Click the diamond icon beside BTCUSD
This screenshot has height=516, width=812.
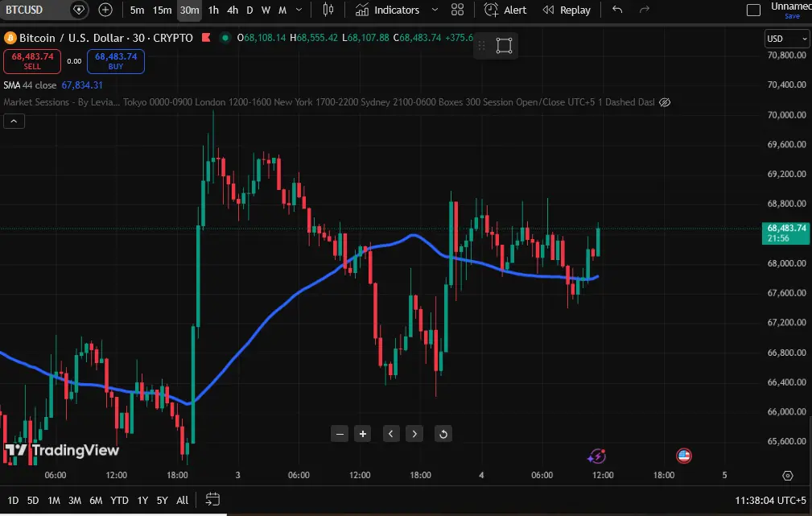tap(78, 10)
